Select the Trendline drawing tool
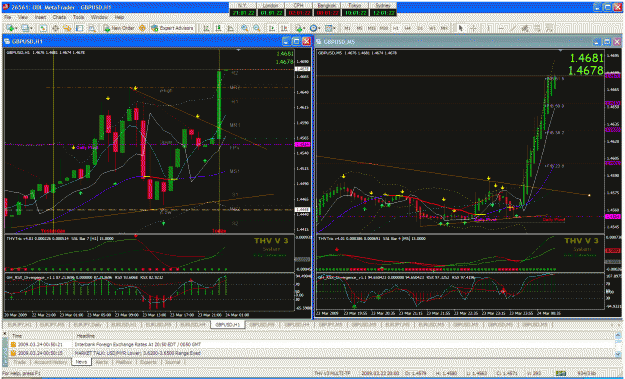625x379 pixels. click(513, 28)
